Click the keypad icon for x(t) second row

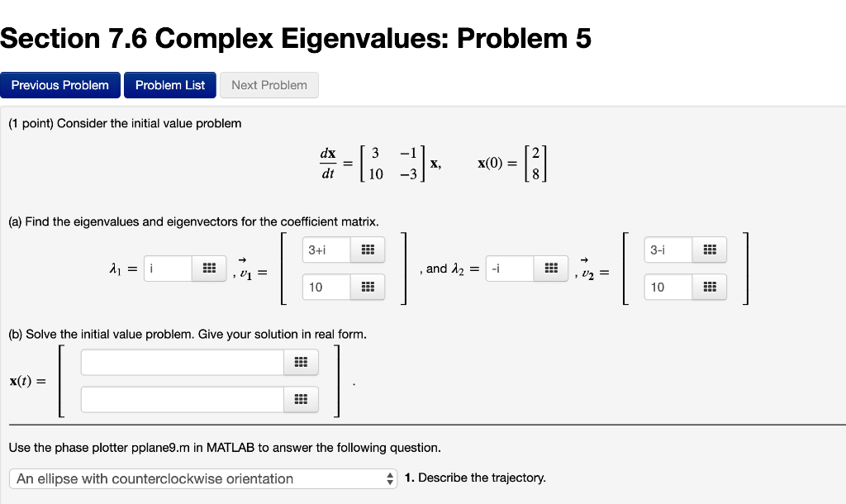click(301, 399)
